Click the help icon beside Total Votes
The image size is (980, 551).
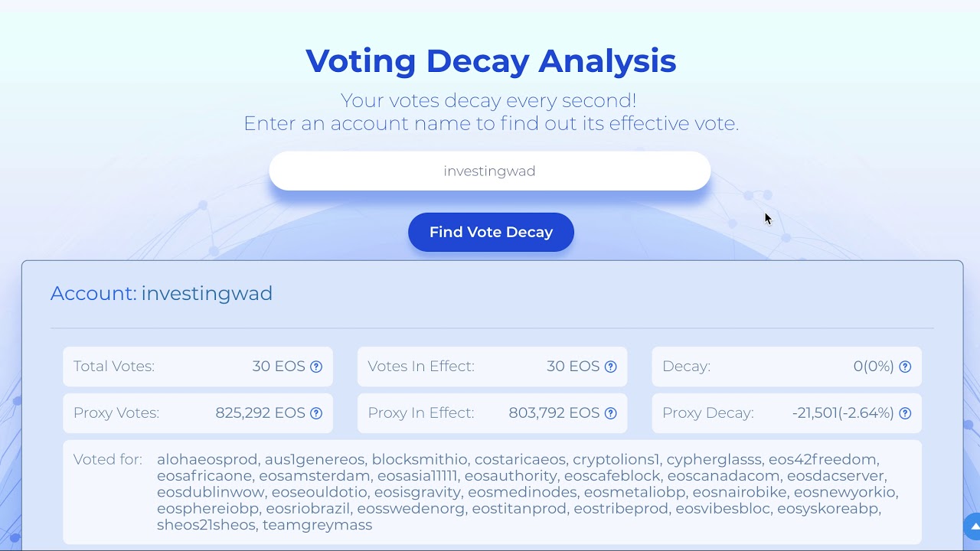tap(316, 367)
